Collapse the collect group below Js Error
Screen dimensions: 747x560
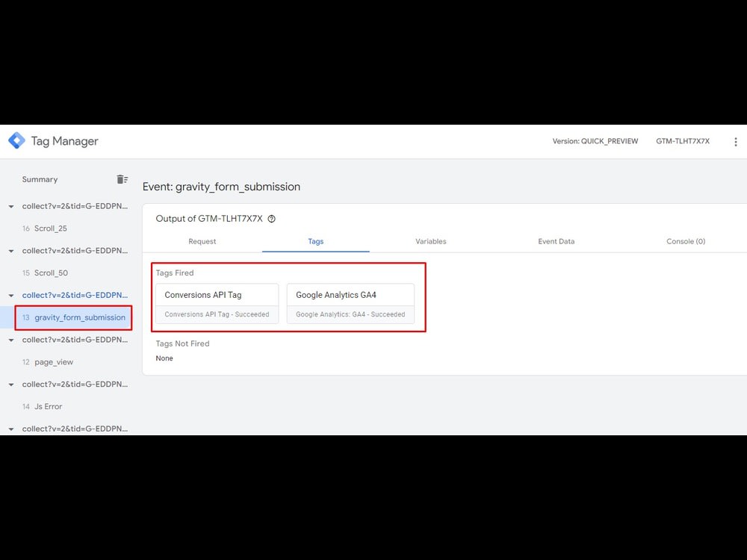(x=11, y=429)
